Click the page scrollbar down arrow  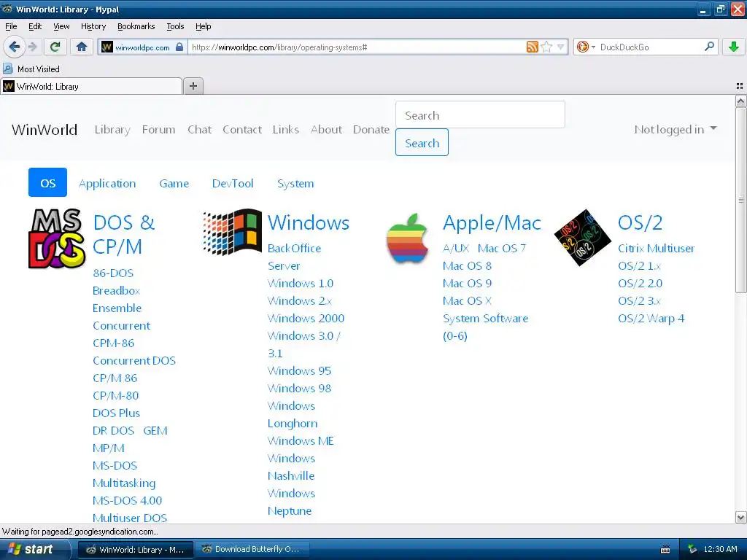click(x=741, y=517)
